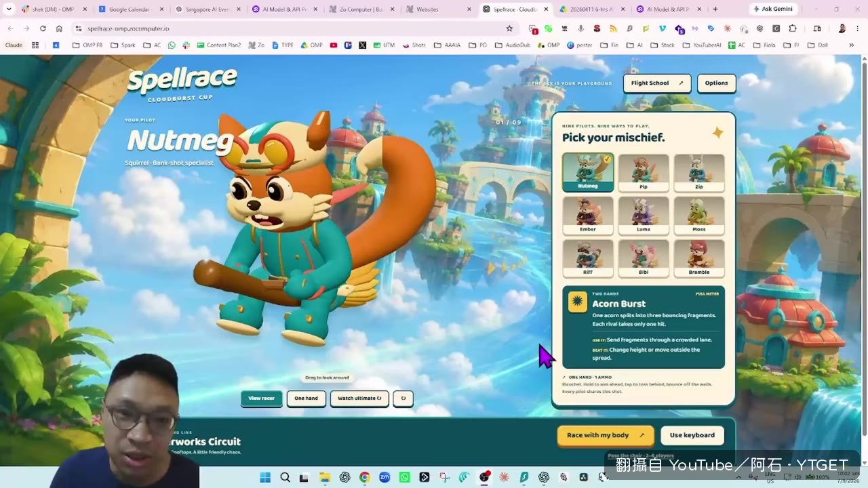This screenshot has width=868, height=488.
Task: Reload the browser page
Action: click(x=43, y=28)
